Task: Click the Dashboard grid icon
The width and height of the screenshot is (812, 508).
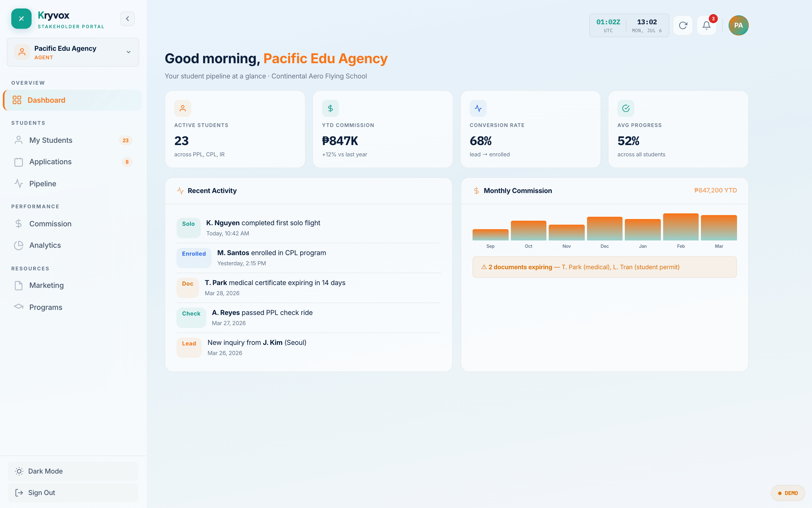Action: coord(17,100)
